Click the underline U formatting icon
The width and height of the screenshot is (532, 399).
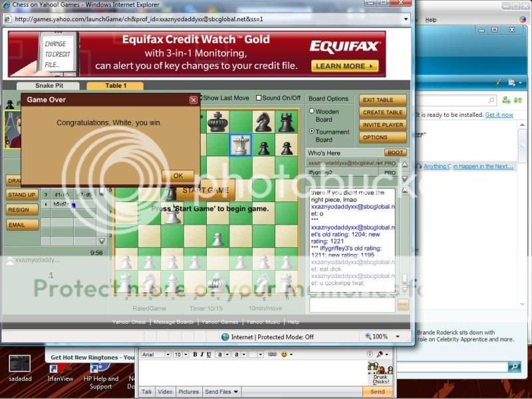(x=209, y=354)
